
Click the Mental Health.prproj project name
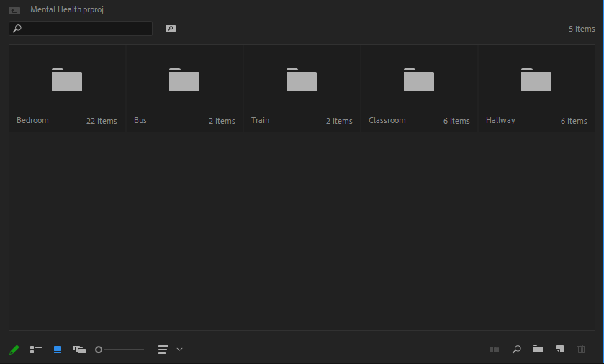click(x=67, y=9)
